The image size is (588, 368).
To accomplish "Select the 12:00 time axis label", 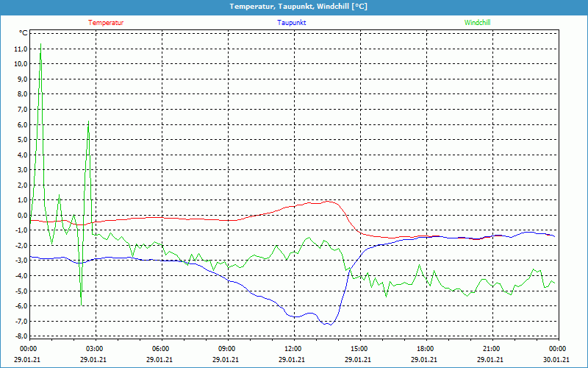I will click(x=293, y=349).
